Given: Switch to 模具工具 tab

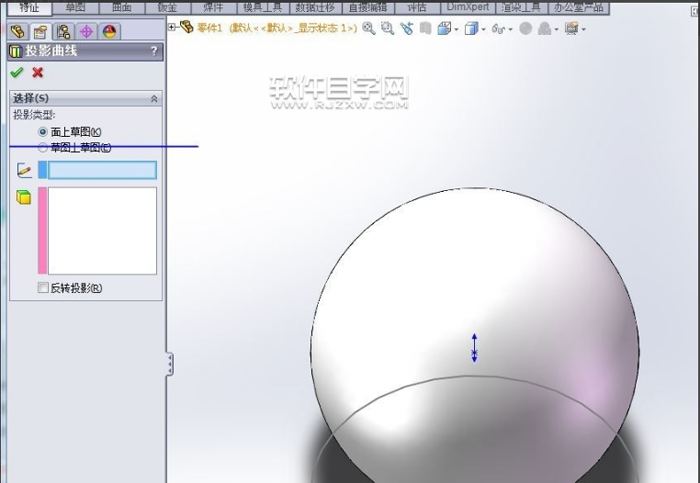Looking at the screenshot, I should point(262,8).
